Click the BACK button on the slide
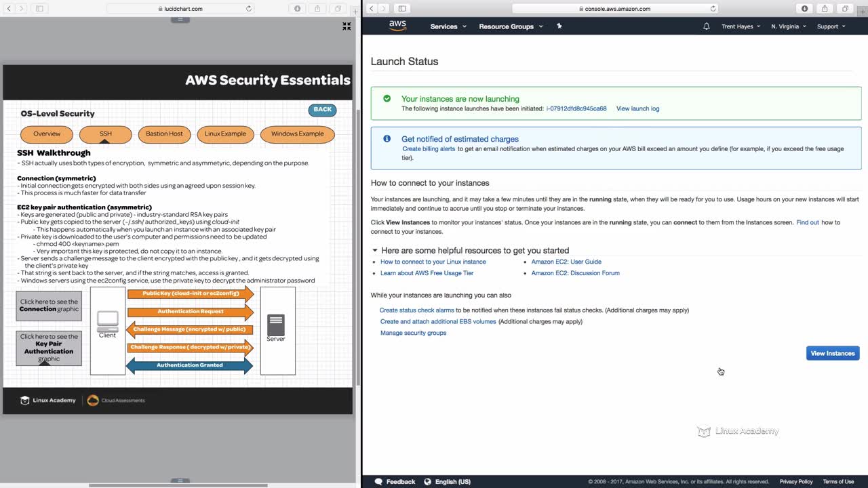868x488 pixels. click(322, 109)
